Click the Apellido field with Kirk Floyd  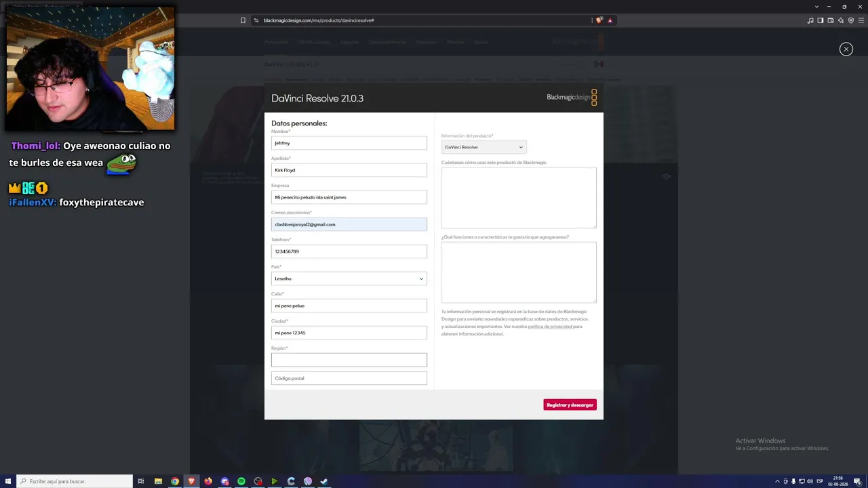[349, 170]
